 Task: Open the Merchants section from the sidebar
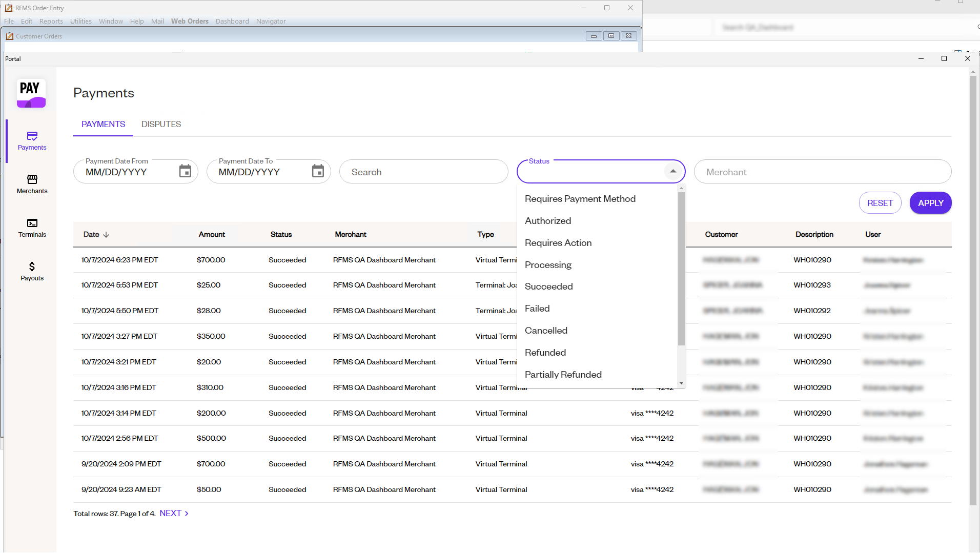pyautogui.click(x=32, y=185)
